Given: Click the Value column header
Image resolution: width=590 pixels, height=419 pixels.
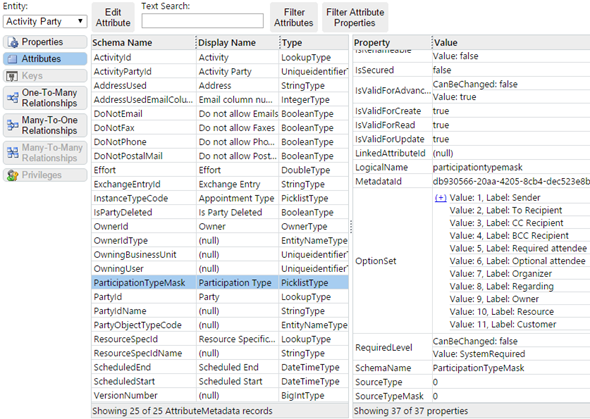Looking at the screenshot, I should [511, 43].
